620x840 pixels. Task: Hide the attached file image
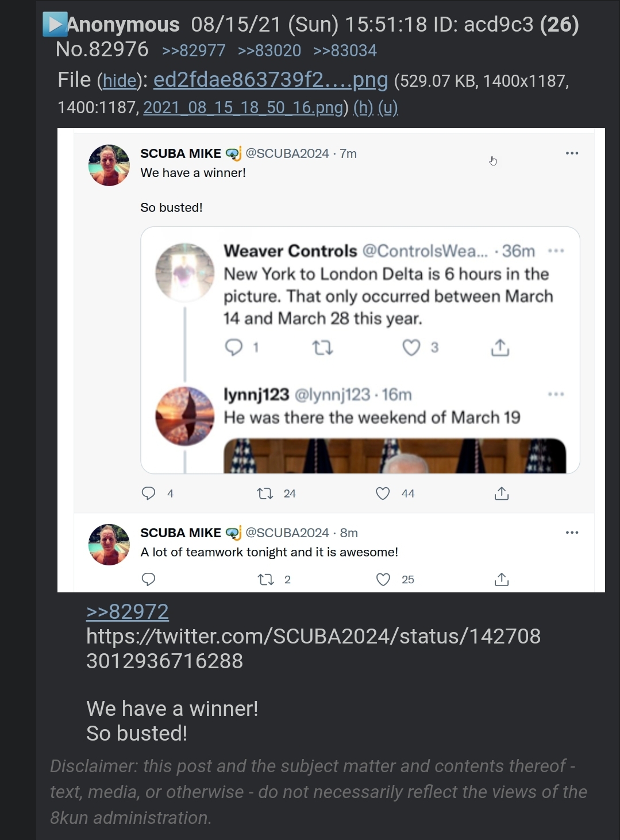pyautogui.click(x=120, y=81)
